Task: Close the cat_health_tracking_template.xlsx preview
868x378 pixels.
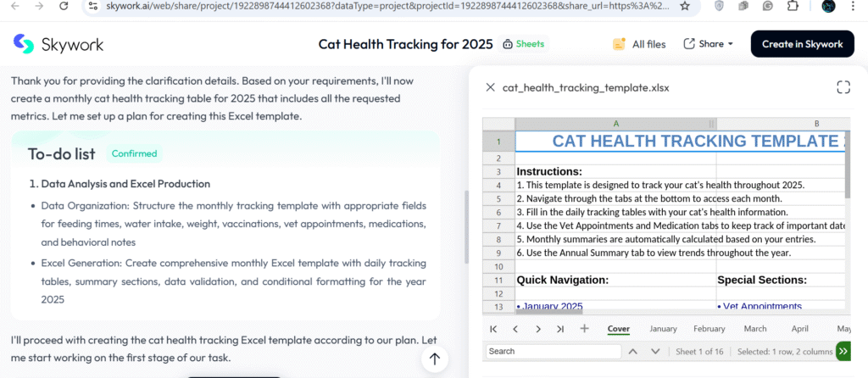Action: coord(490,87)
